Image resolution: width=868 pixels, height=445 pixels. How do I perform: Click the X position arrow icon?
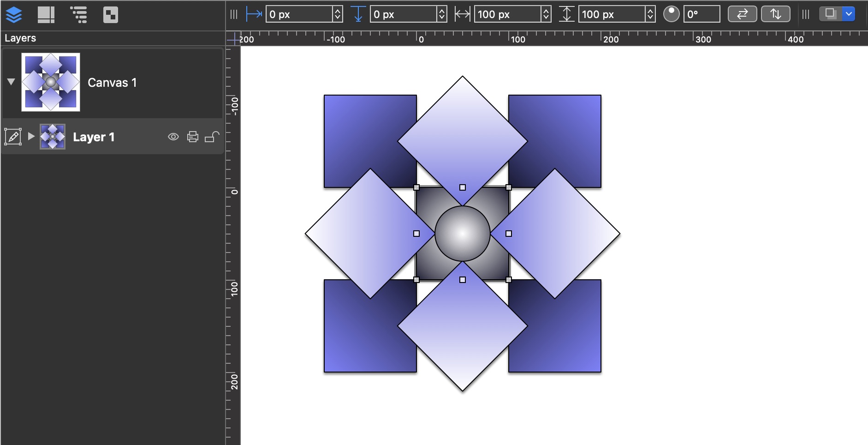pyautogui.click(x=254, y=14)
